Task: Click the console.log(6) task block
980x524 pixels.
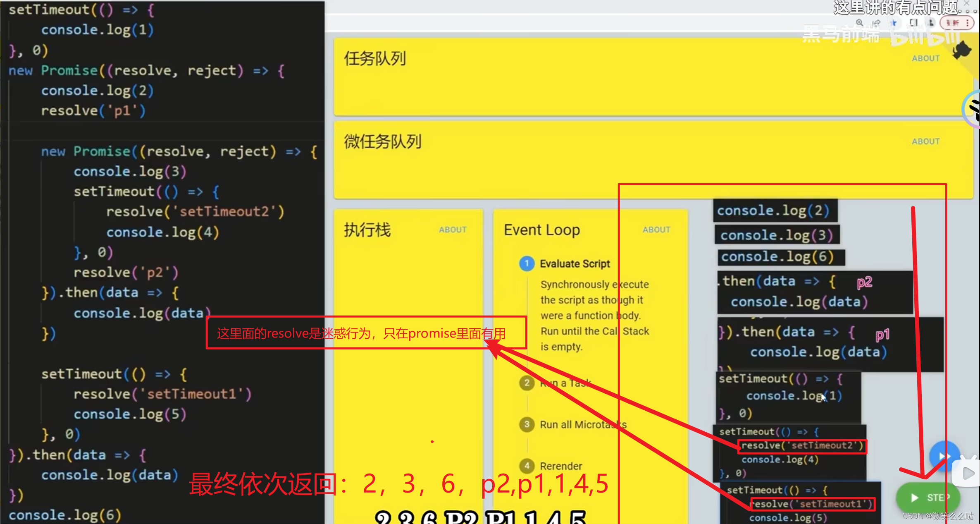Action: click(781, 257)
